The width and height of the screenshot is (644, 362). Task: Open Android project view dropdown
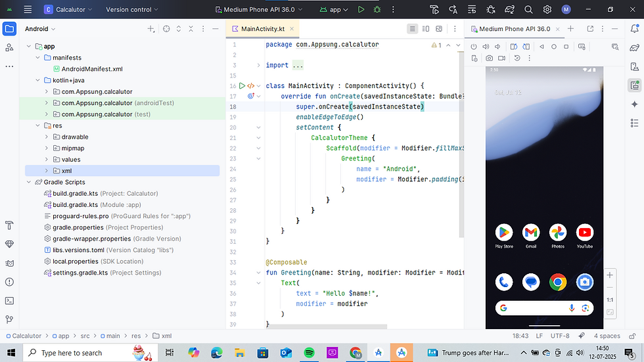[40, 29]
